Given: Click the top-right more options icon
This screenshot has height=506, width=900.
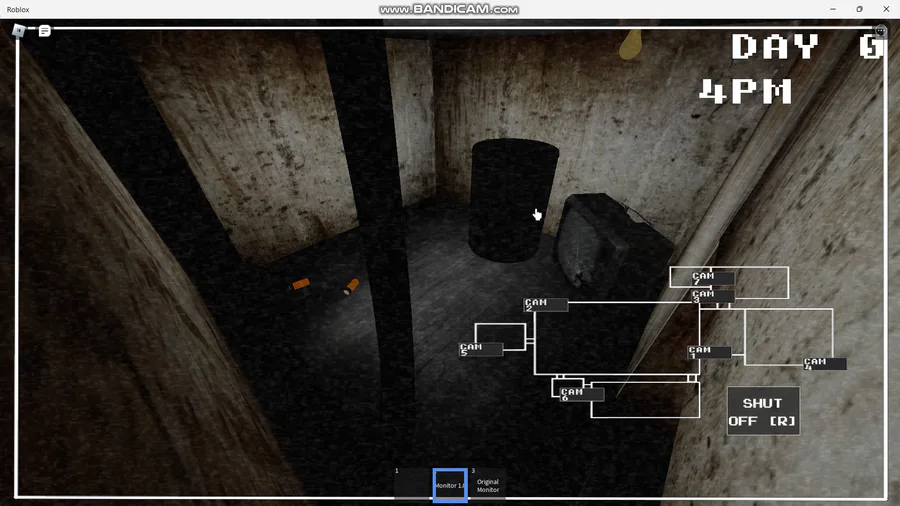Looking at the screenshot, I should coord(880,31).
